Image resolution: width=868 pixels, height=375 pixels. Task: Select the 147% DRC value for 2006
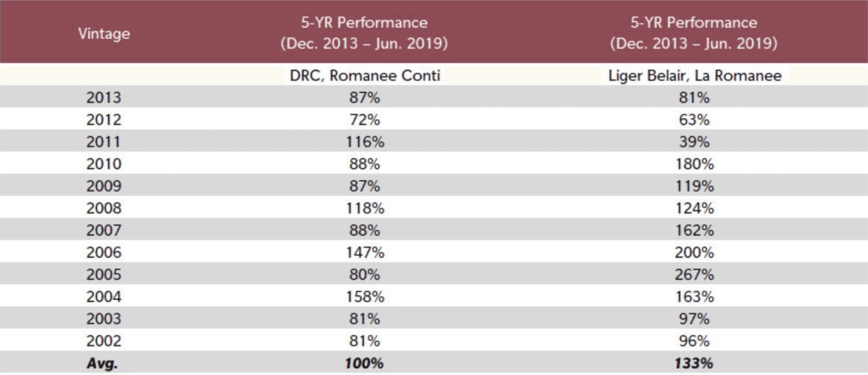(365, 252)
